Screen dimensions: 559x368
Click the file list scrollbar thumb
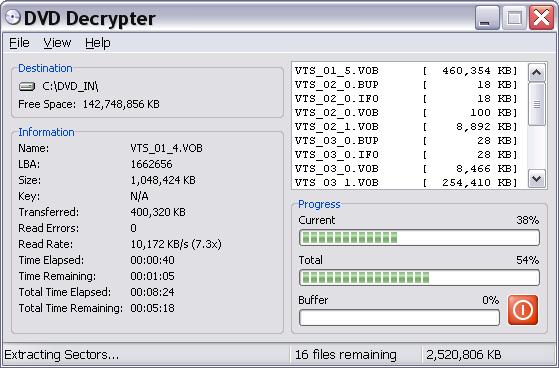pos(537,104)
